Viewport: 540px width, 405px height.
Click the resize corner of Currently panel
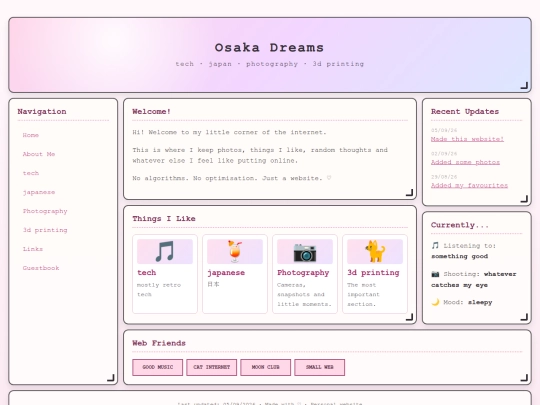pyautogui.click(x=524, y=317)
